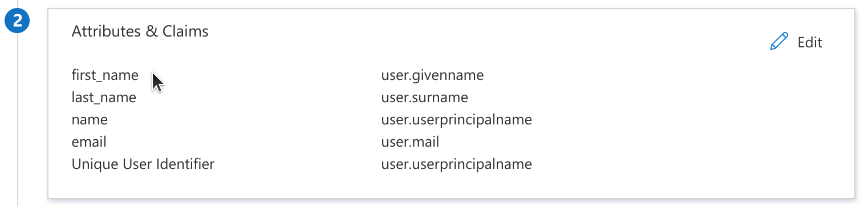868x206 pixels.
Task: Click the word Claims in the heading
Action: pos(185,31)
